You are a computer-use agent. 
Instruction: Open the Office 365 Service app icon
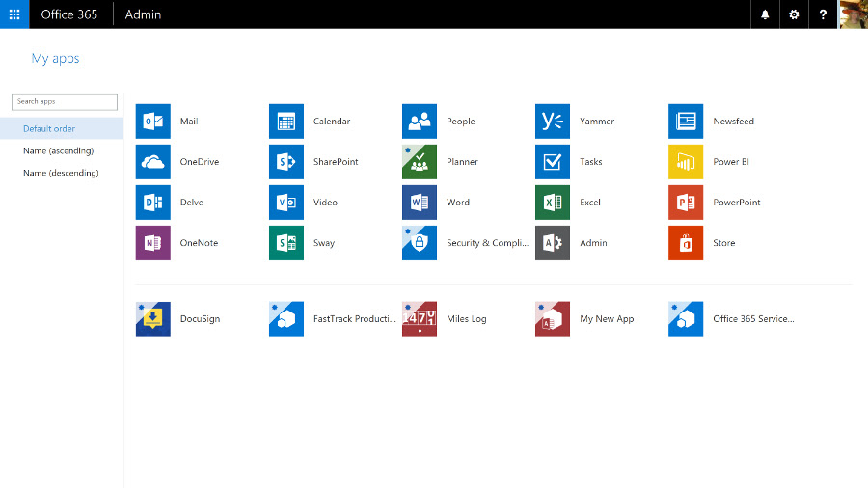pyautogui.click(x=686, y=318)
